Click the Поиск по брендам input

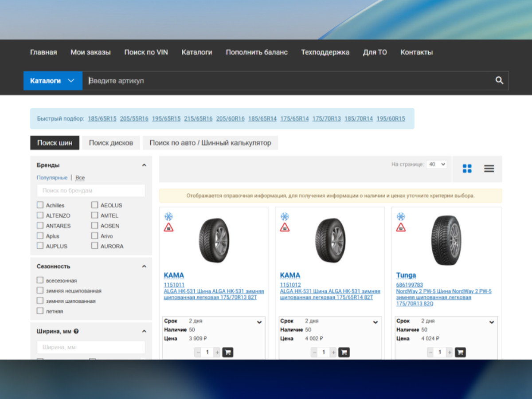click(x=91, y=191)
